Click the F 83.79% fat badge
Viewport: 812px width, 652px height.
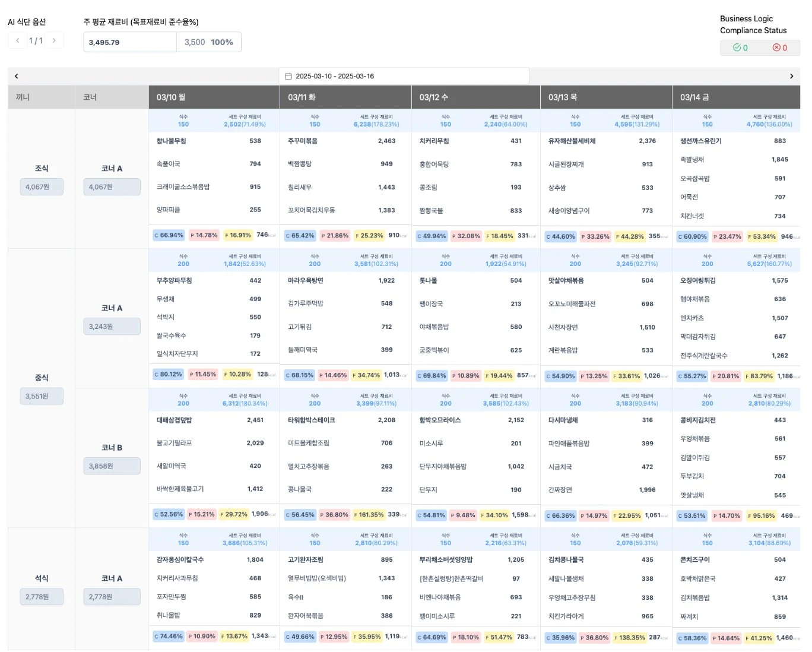759,376
